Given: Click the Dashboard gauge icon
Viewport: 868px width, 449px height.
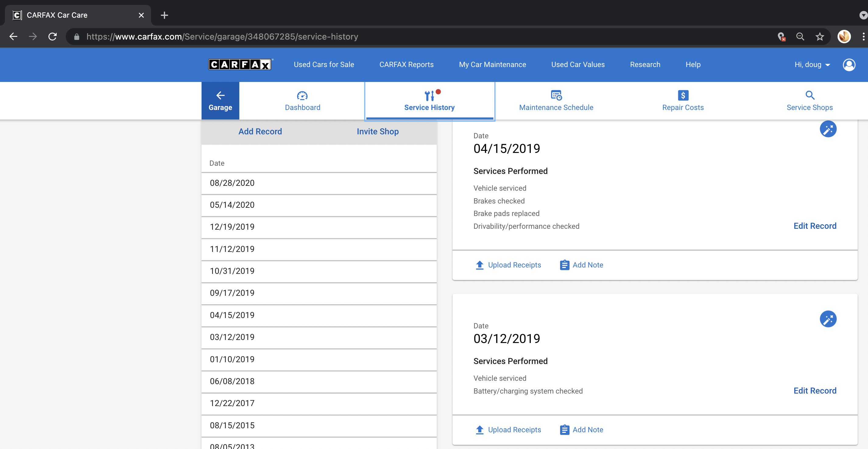Looking at the screenshot, I should coord(302,96).
